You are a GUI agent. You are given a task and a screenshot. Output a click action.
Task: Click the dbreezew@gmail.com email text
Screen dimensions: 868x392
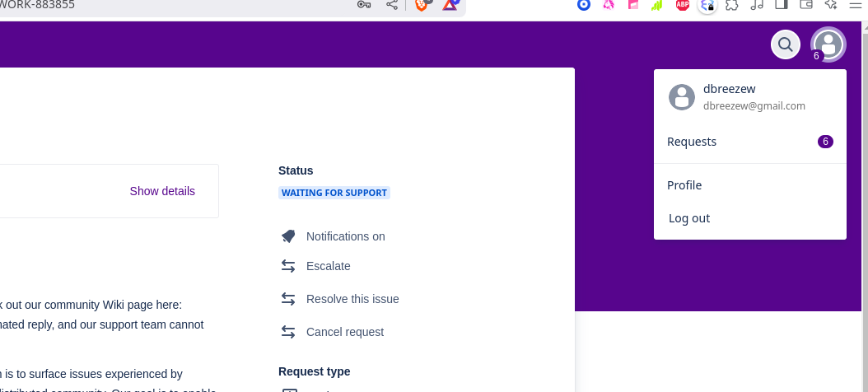click(754, 105)
